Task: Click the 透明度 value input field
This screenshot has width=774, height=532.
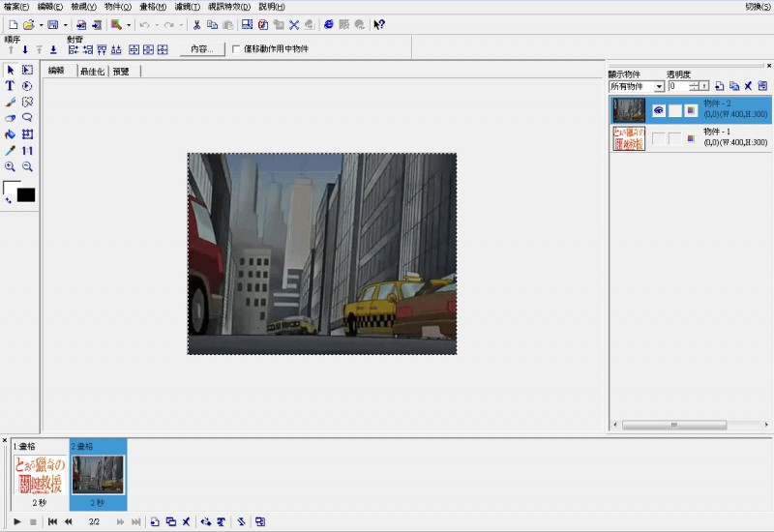Action: 679,86
